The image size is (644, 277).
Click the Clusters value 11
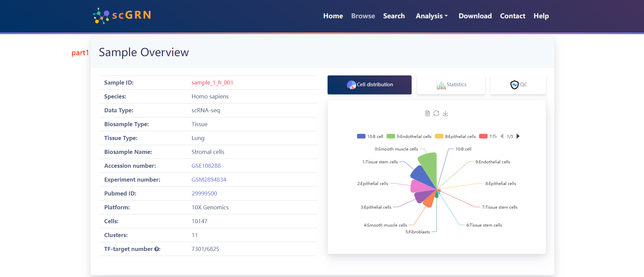pyautogui.click(x=194, y=235)
